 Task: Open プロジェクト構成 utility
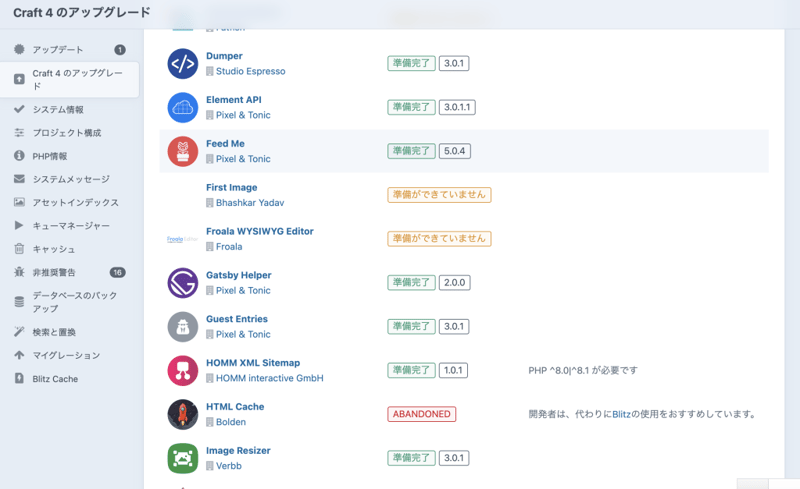(x=66, y=133)
